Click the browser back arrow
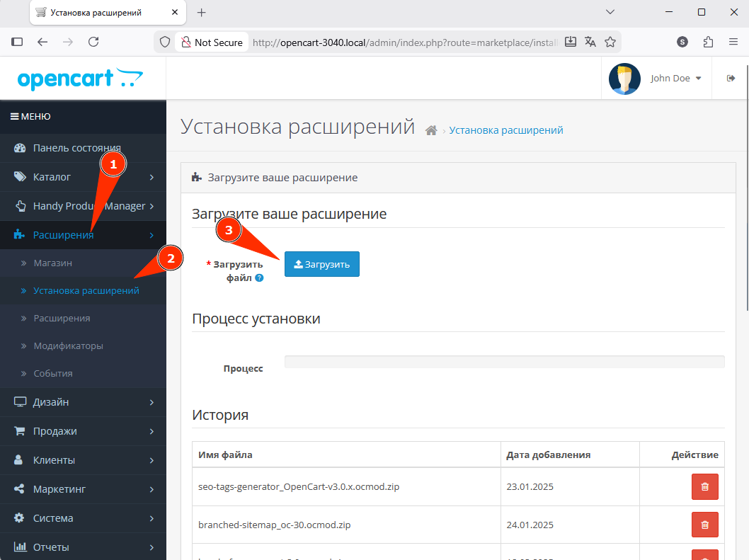 click(x=42, y=42)
